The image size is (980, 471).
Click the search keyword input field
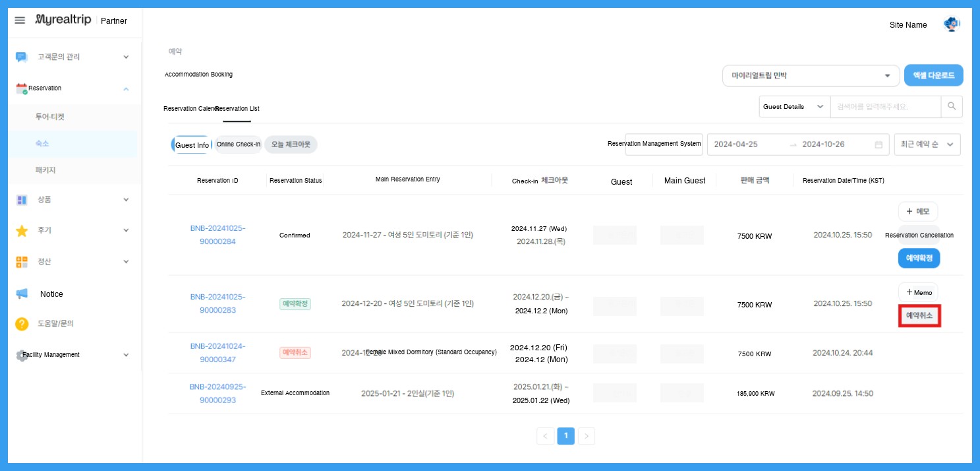click(885, 106)
